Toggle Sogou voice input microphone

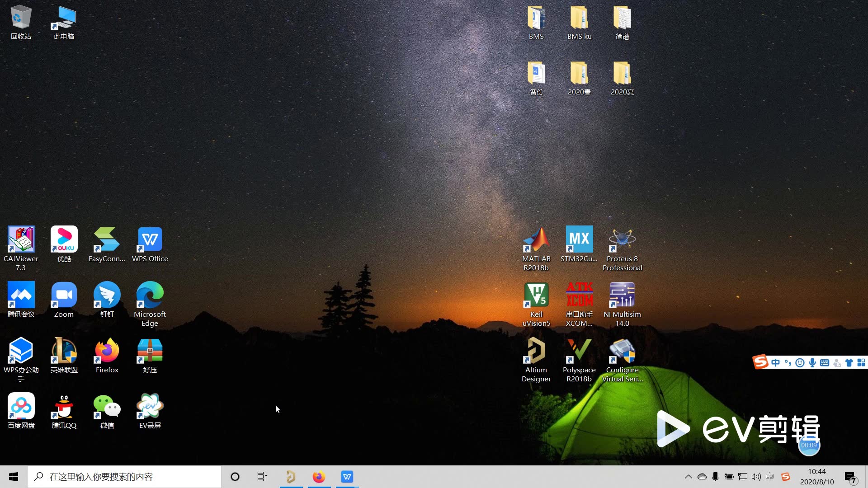(x=812, y=363)
